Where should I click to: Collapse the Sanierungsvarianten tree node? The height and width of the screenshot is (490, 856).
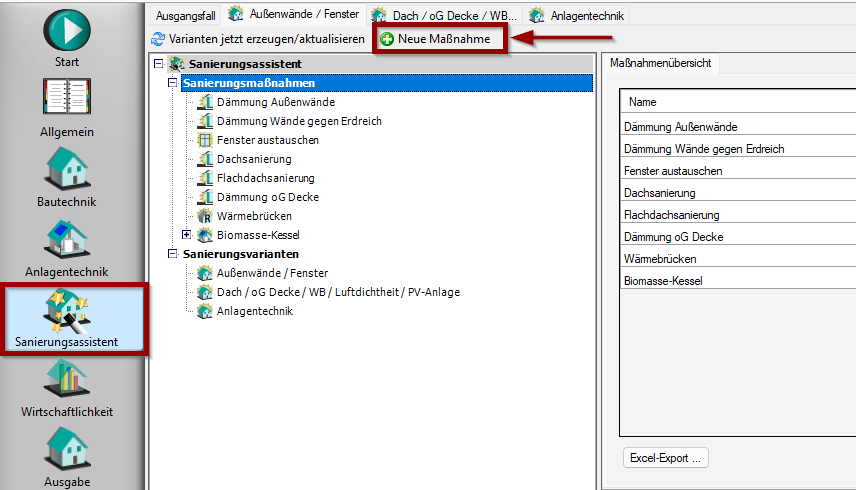(173, 254)
